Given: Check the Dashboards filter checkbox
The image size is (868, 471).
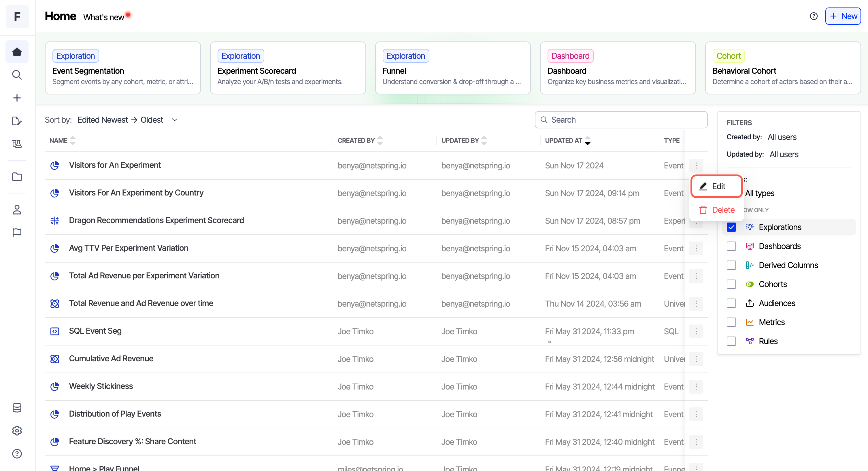Looking at the screenshot, I should tap(731, 246).
